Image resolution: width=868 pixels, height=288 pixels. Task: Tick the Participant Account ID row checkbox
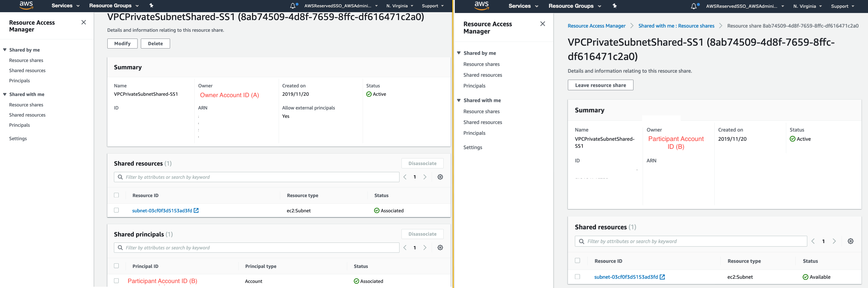click(116, 281)
